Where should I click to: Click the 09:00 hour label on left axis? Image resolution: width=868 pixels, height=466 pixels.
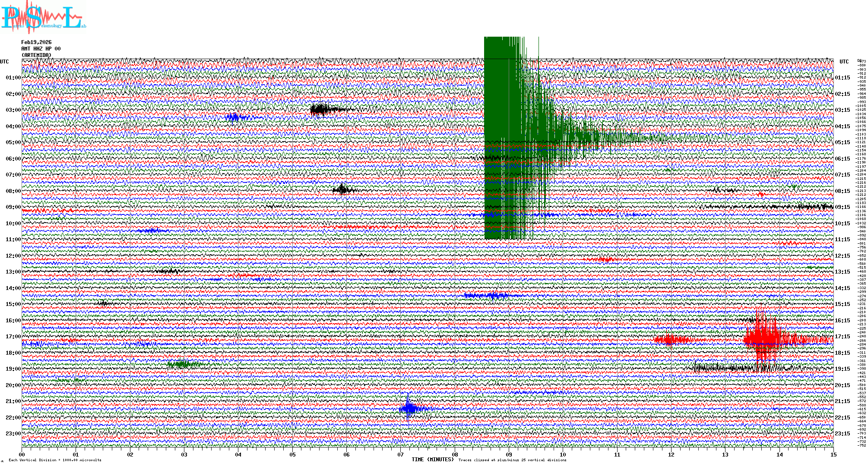pos(13,207)
